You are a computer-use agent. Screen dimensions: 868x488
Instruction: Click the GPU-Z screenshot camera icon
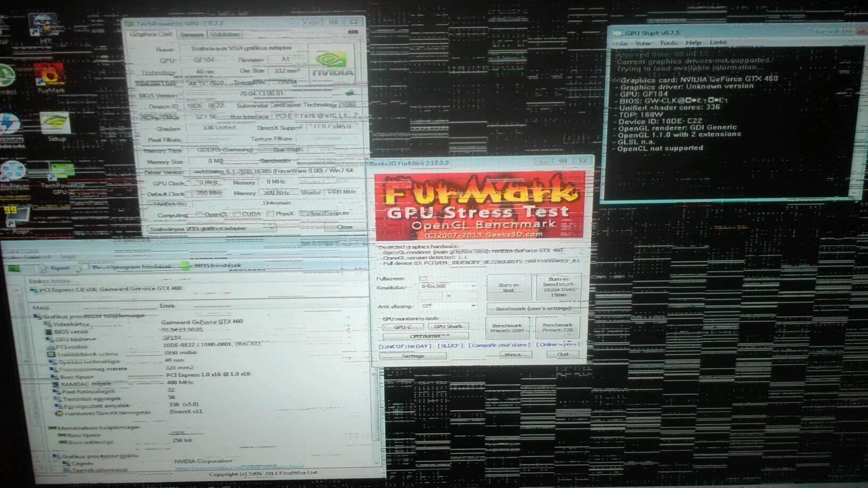tap(353, 33)
